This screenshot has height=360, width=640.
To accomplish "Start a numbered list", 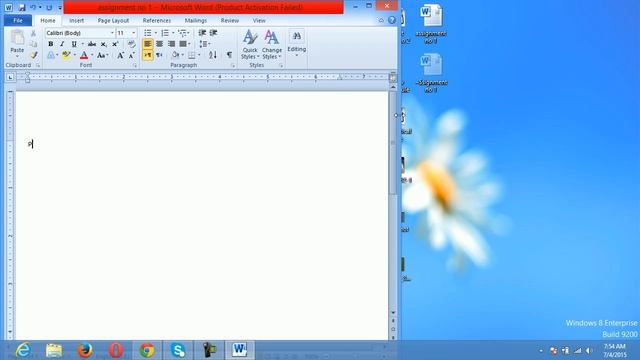I will point(165,33).
